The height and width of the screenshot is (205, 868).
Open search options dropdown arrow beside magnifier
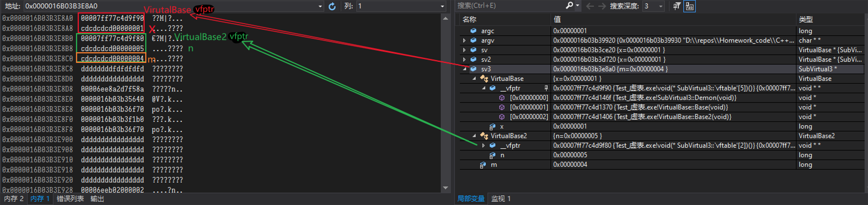(x=577, y=6)
